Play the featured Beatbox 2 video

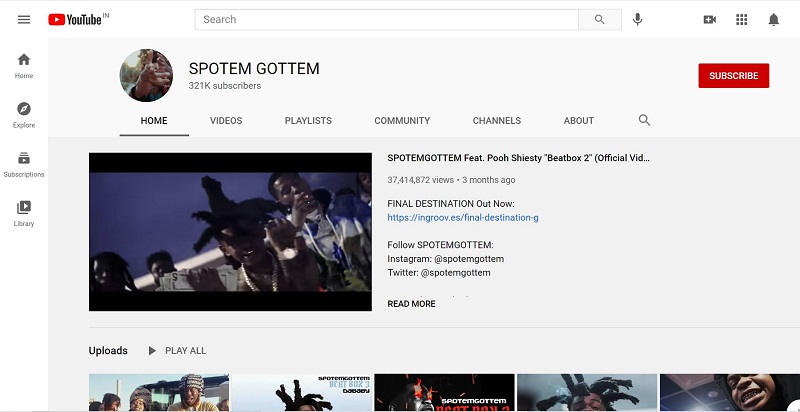pos(230,231)
